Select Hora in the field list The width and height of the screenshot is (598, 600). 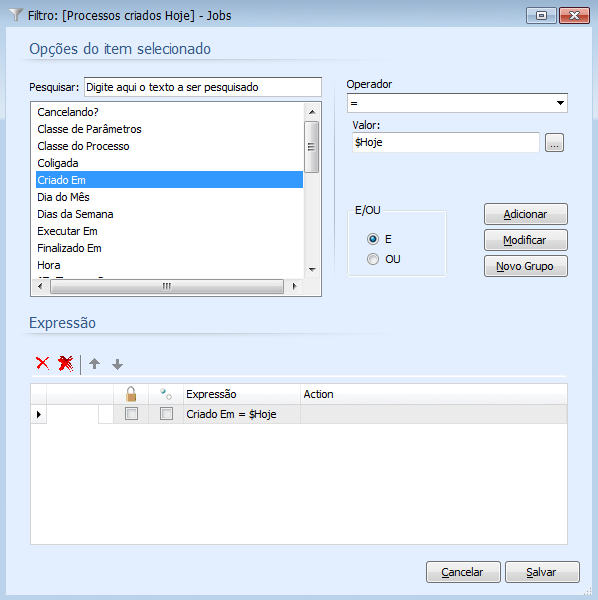(169, 265)
